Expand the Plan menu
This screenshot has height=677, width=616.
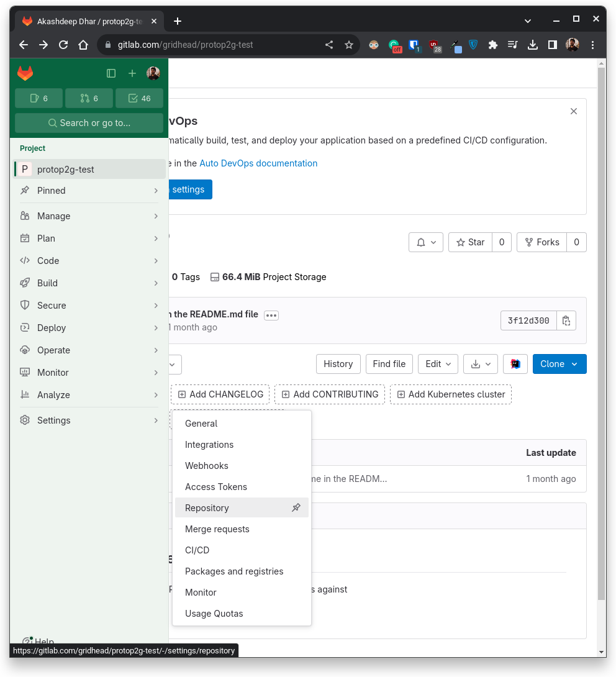coord(90,239)
